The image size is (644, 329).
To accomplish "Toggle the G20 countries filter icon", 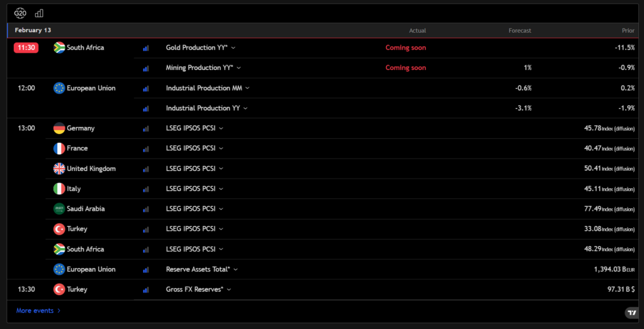I will coord(20,13).
